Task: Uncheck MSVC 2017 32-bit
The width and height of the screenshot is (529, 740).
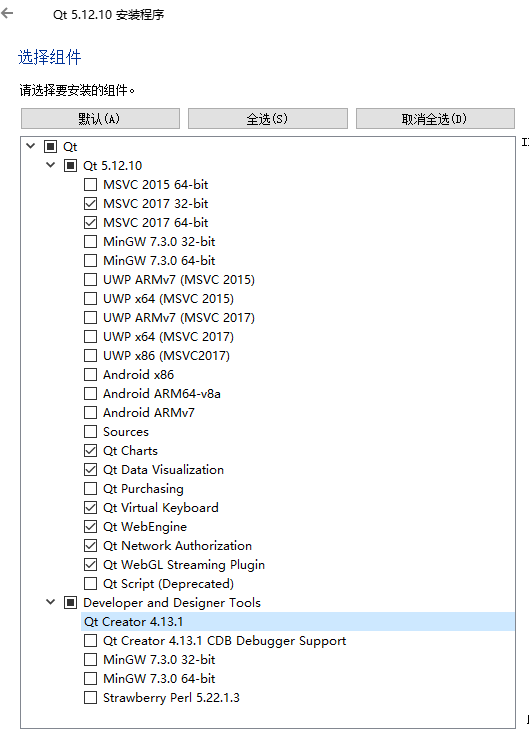Action: [x=90, y=203]
